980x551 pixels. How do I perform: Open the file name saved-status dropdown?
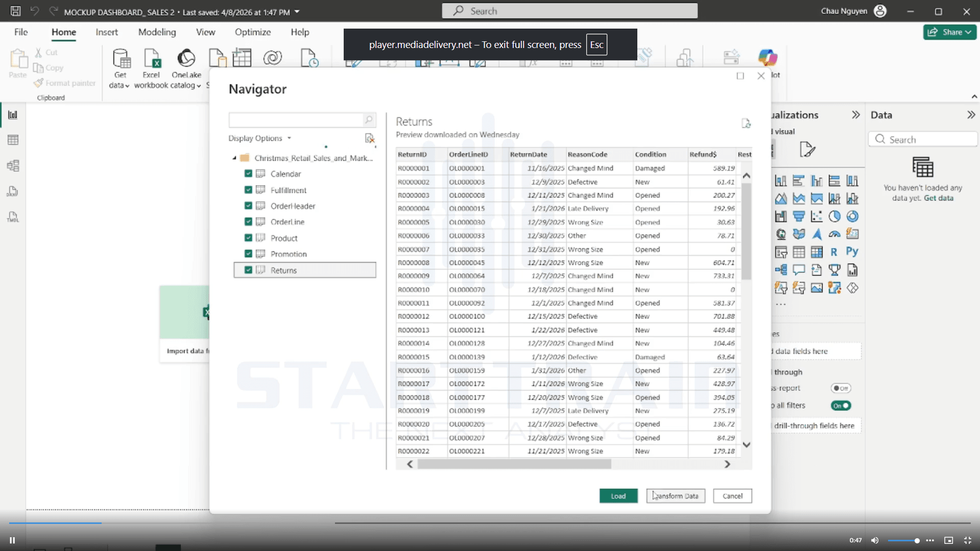(x=297, y=12)
